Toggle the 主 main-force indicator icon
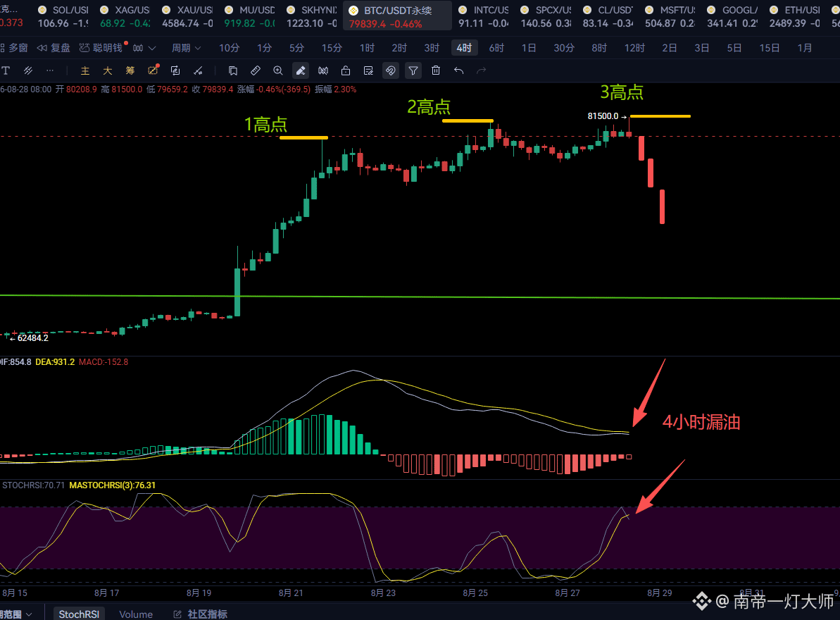 [84, 70]
